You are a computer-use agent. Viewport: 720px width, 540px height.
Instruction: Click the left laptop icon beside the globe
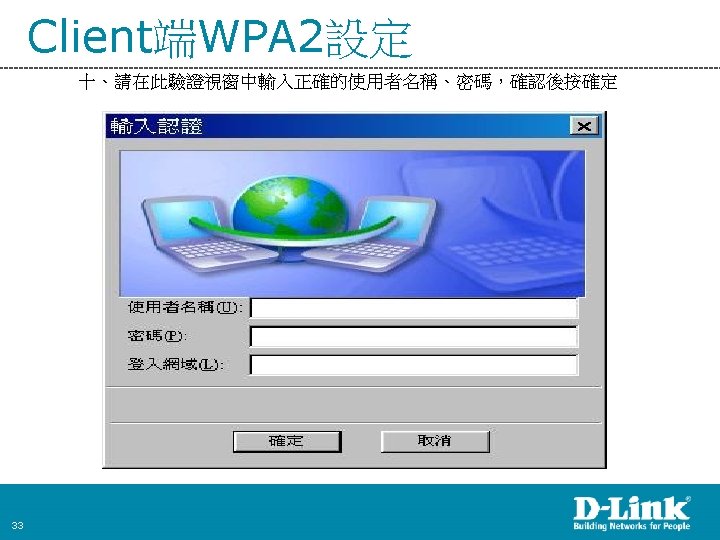click(202, 233)
